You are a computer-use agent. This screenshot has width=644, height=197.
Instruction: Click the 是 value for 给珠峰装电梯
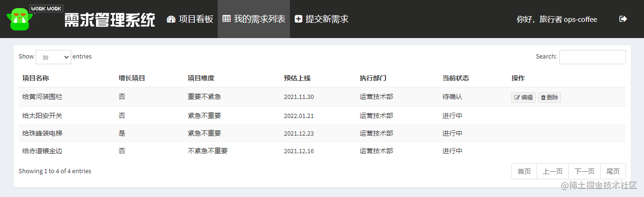[x=122, y=133]
